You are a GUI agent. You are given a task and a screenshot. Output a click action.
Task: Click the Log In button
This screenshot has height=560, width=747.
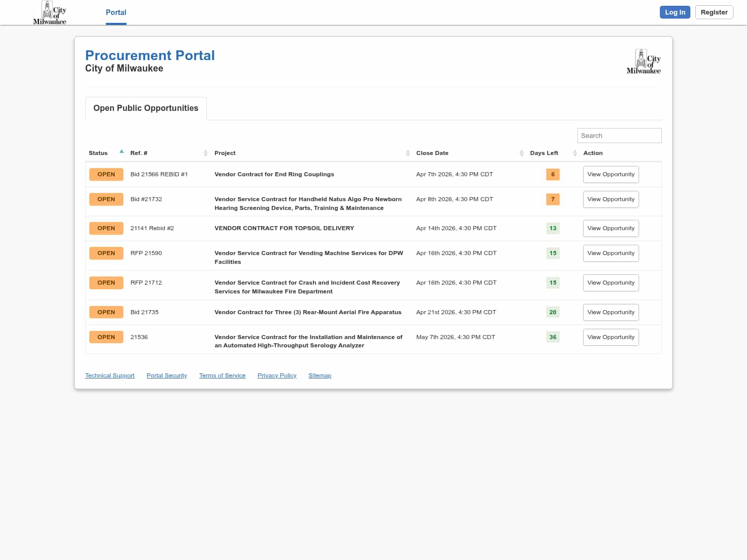[x=674, y=12]
